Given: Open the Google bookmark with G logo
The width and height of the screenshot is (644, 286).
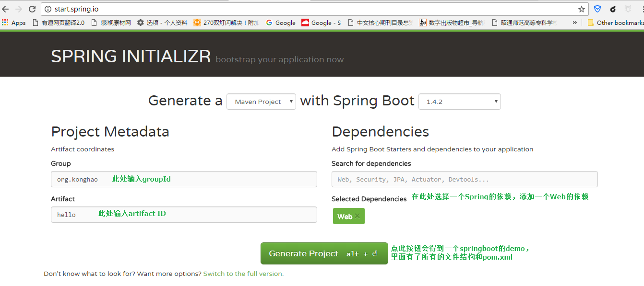Looking at the screenshot, I should click(x=281, y=23).
